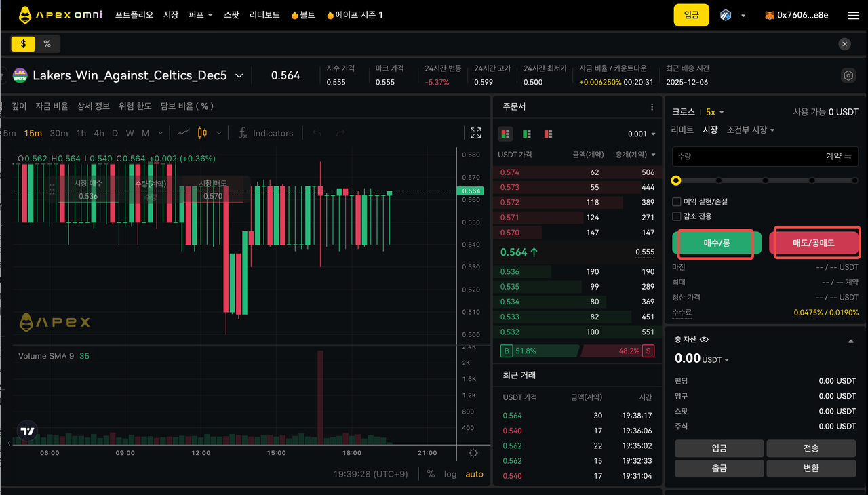Open the Indicators panel

pos(266,133)
